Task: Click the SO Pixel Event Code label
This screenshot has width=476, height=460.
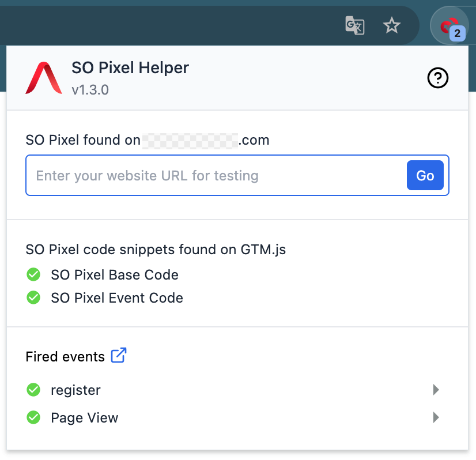Action: click(117, 298)
